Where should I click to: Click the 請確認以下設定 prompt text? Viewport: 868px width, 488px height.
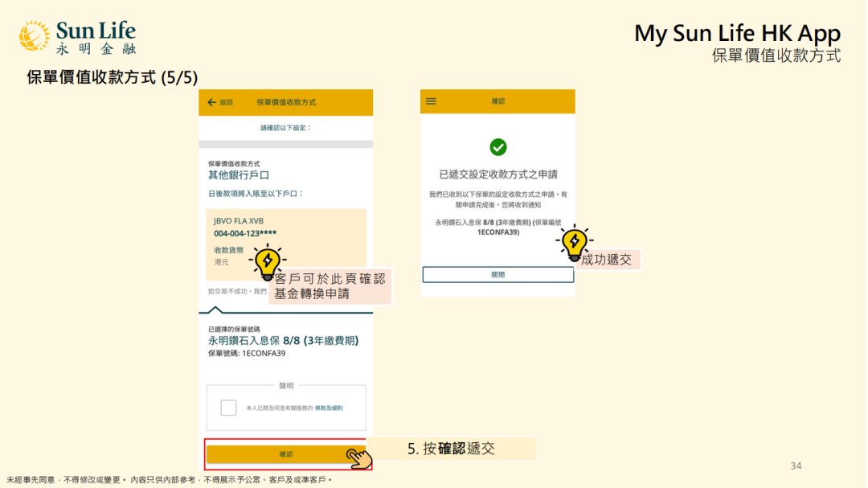point(285,128)
